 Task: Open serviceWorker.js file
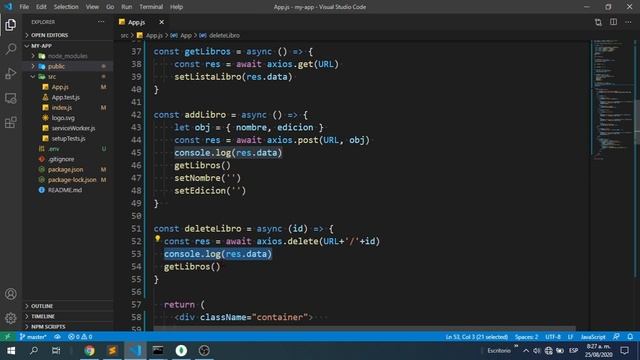[x=68, y=128]
